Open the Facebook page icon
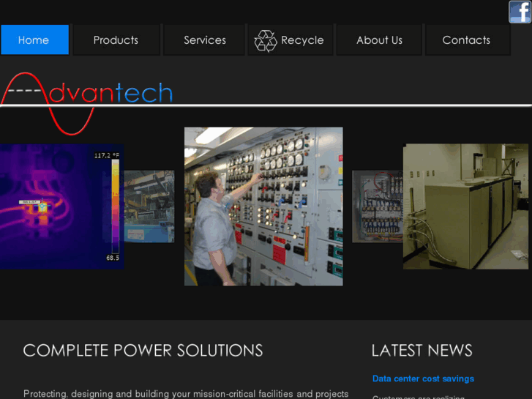The height and width of the screenshot is (399, 532). pyautogui.click(x=520, y=12)
